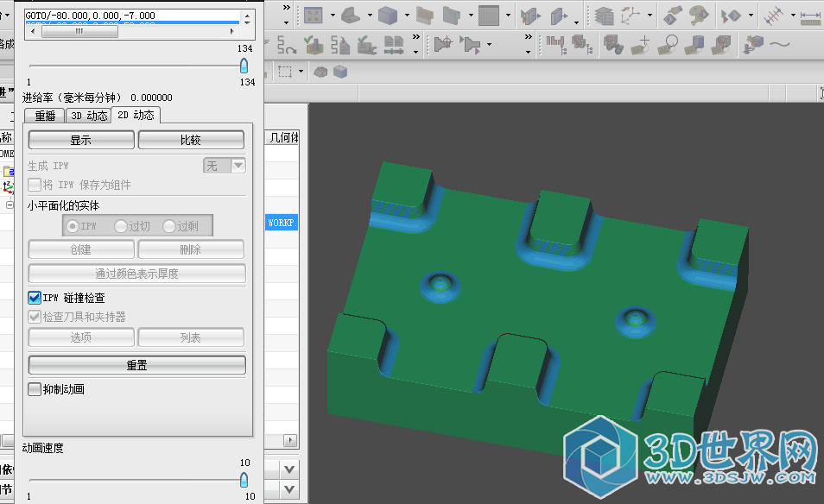
Task: Select the IPW radio button
Action: tap(73, 226)
